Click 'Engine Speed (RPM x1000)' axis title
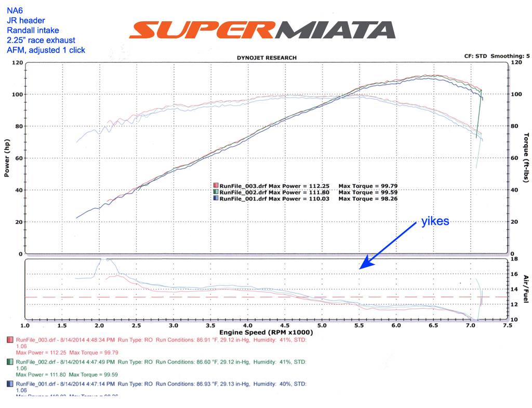The width and height of the screenshot is (532, 408). [266, 332]
